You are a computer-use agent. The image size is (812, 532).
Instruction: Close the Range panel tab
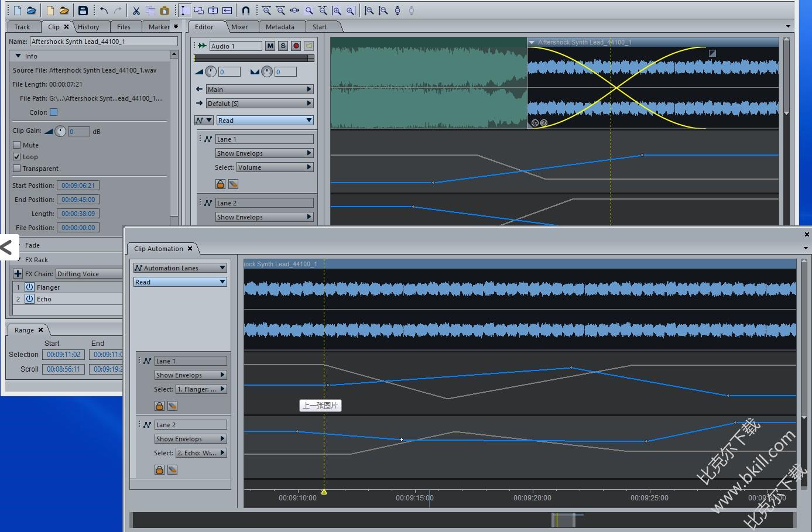coord(40,330)
